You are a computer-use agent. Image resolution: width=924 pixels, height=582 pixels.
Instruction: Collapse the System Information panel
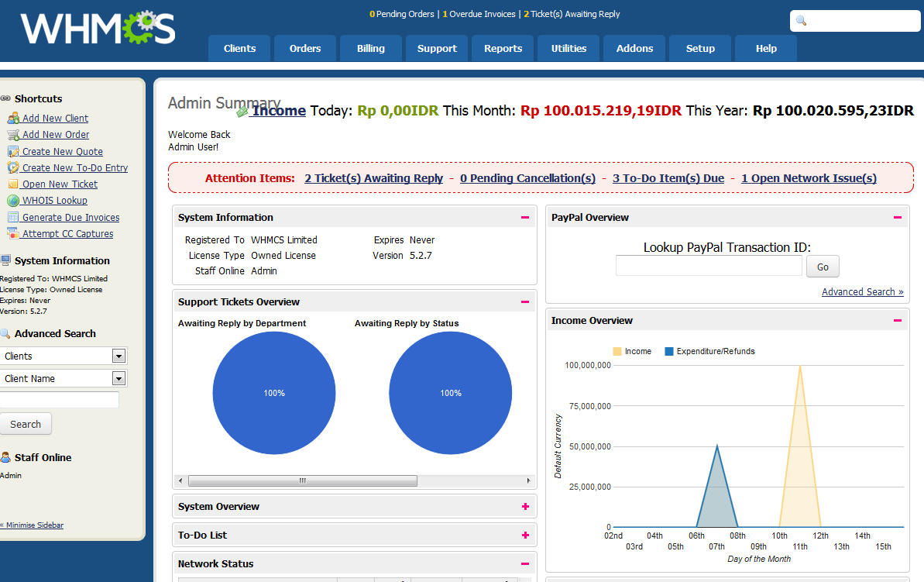525,218
